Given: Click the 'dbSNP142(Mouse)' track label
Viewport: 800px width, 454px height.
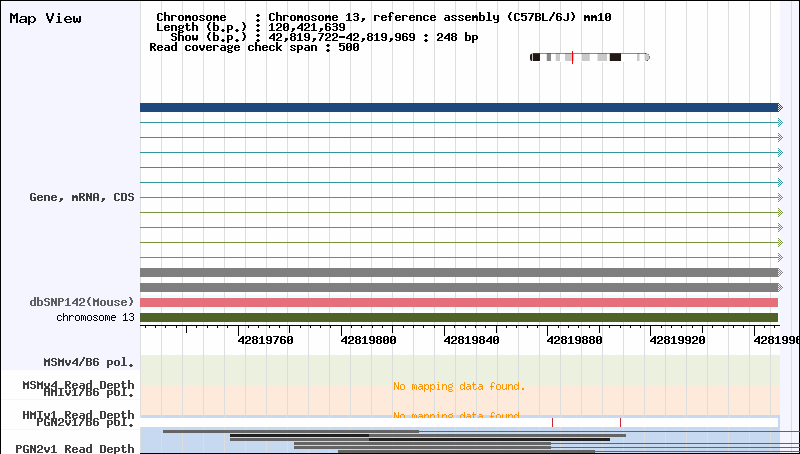Looking at the screenshot, I should (x=82, y=302).
